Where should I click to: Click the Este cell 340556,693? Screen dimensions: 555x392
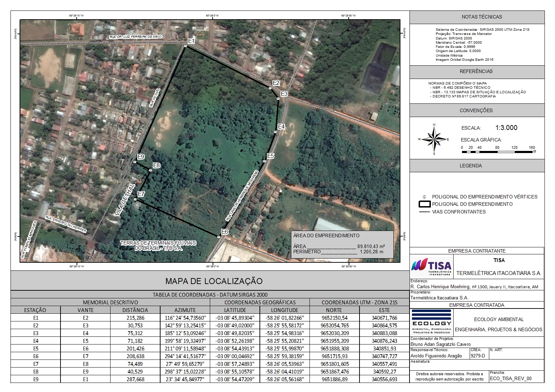click(x=384, y=379)
